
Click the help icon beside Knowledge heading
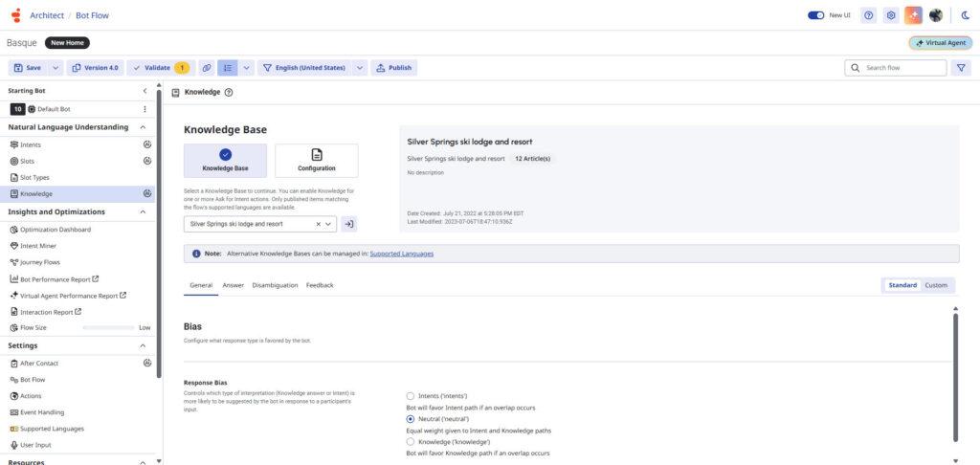pos(229,93)
